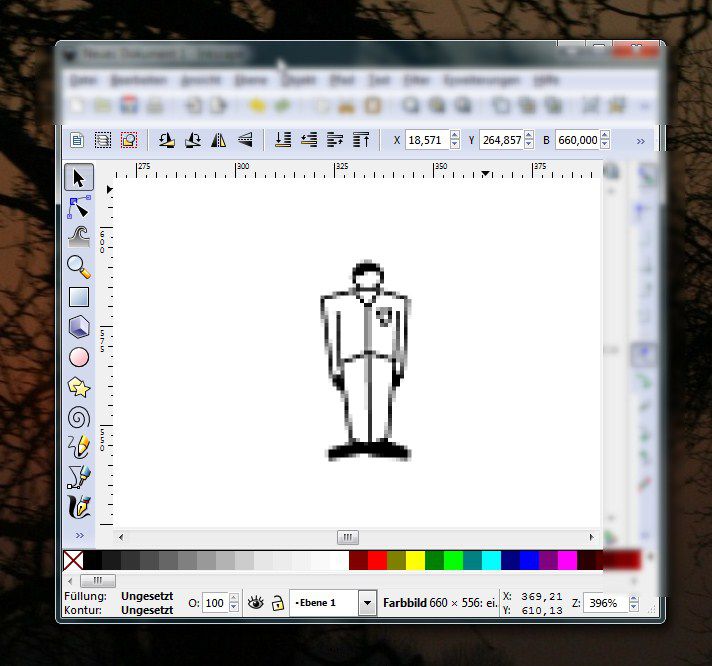The width and height of the screenshot is (712, 666).
Task: Increase B width with up stepper
Action: (604, 135)
